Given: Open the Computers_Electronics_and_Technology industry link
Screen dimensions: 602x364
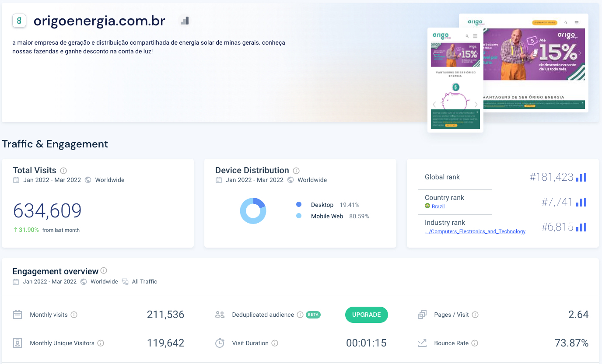Looking at the screenshot, I should pyautogui.click(x=475, y=231).
